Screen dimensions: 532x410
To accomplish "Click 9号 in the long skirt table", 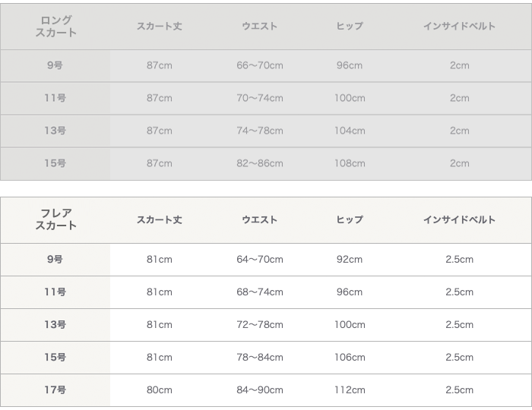I will pos(55,66).
